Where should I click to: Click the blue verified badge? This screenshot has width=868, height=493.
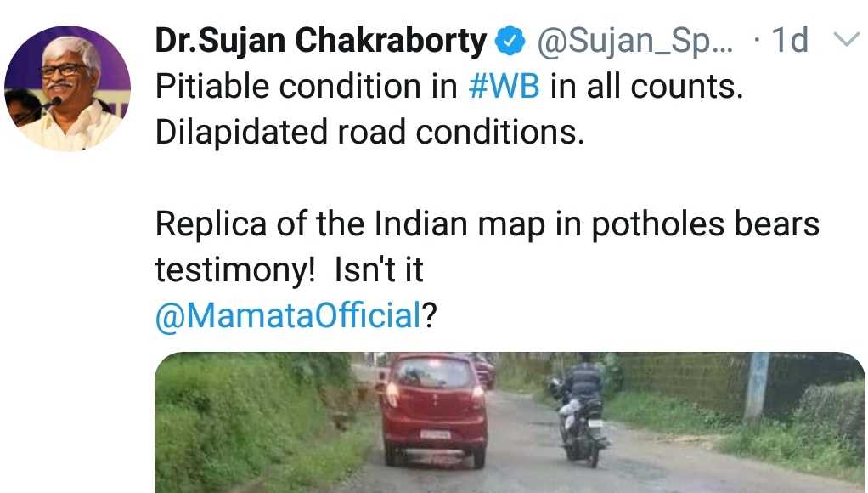click(x=510, y=41)
